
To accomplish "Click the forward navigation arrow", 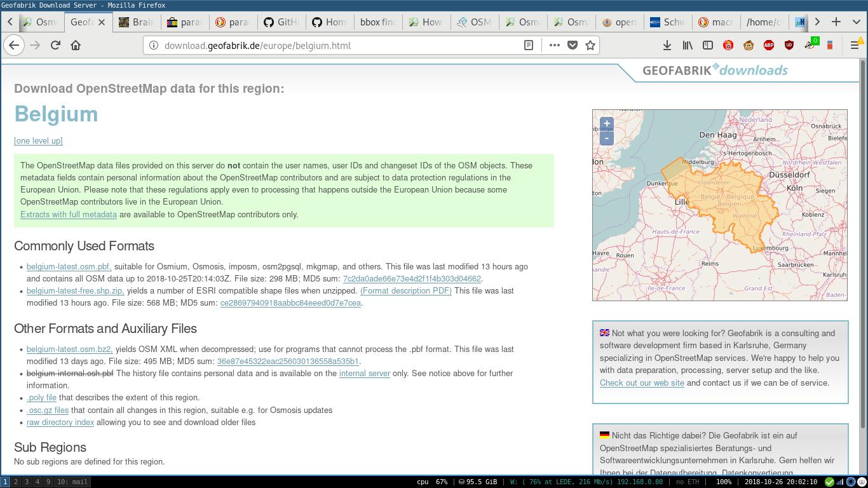I will pyautogui.click(x=35, y=45).
